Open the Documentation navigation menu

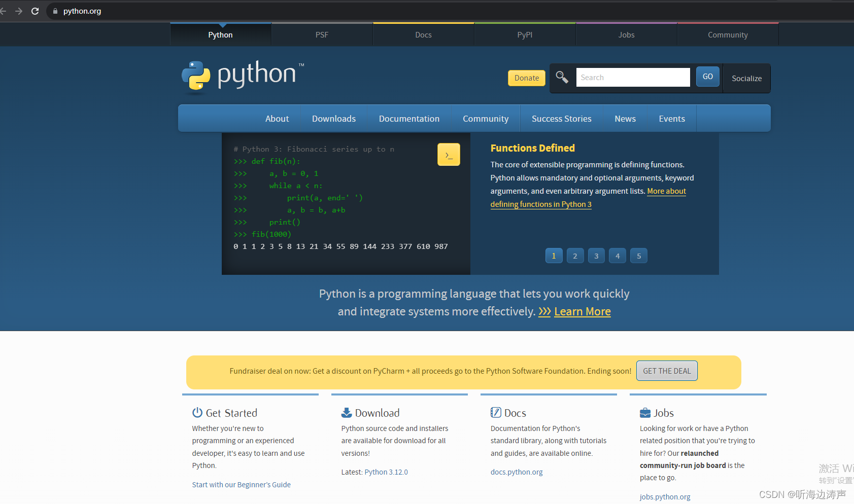point(409,119)
